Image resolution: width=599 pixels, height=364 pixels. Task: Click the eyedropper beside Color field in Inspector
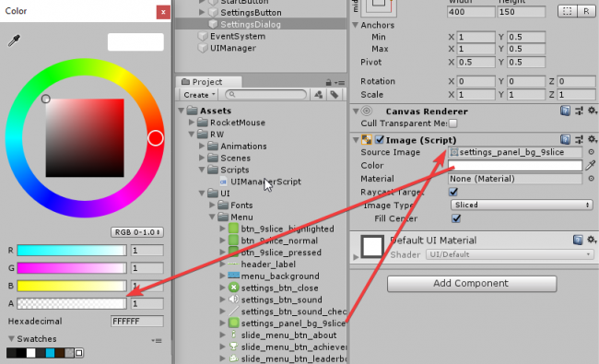click(x=590, y=165)
